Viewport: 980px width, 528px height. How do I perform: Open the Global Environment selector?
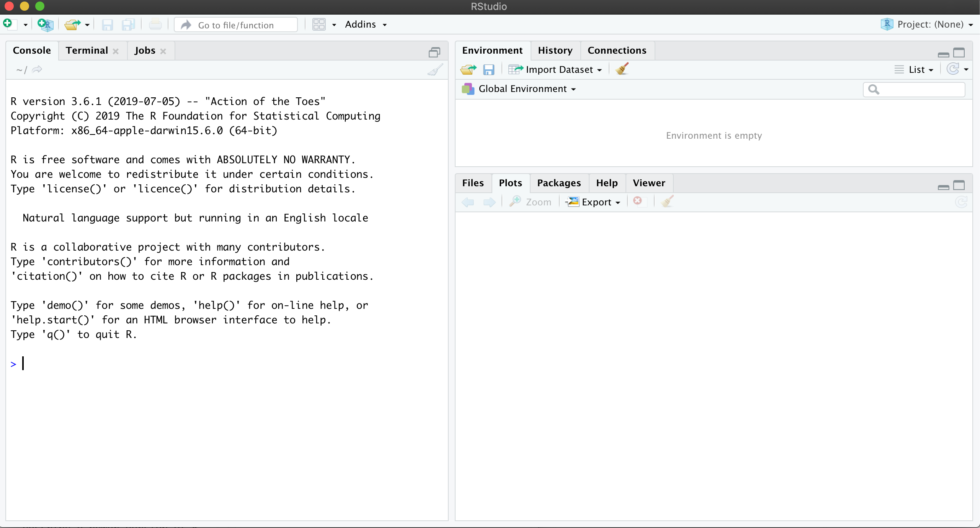[x=519, y=89]
